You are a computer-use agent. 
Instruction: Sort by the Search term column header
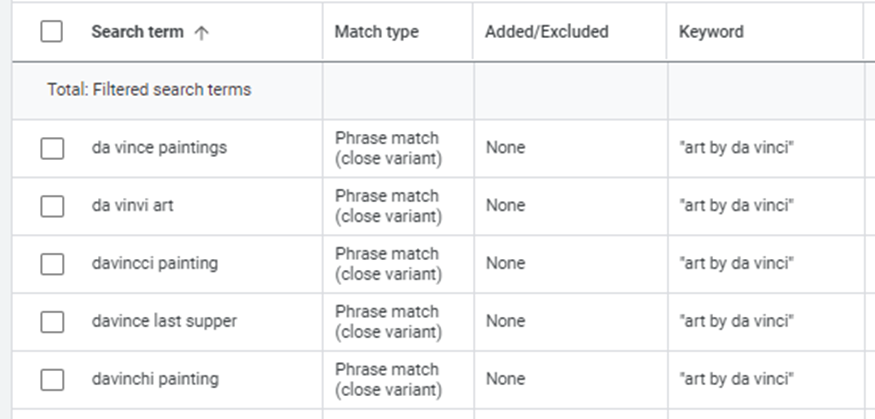(x=138, y=32)
